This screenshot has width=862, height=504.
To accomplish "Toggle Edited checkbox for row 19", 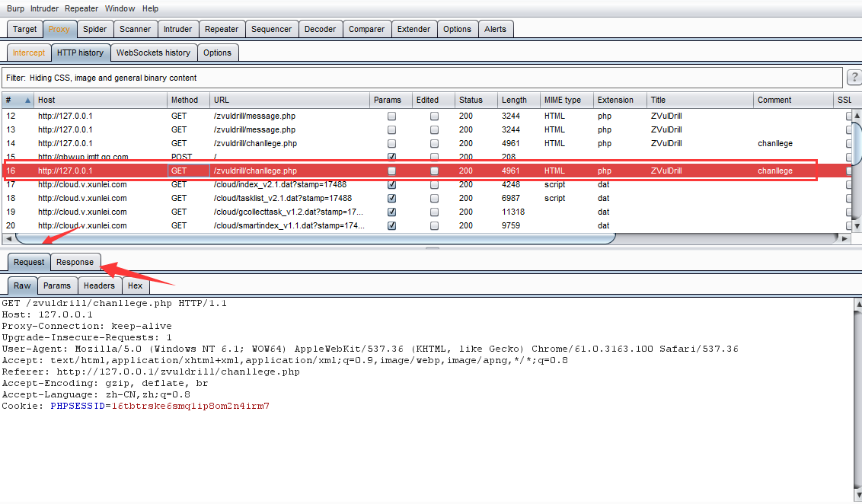I will 434,212.
